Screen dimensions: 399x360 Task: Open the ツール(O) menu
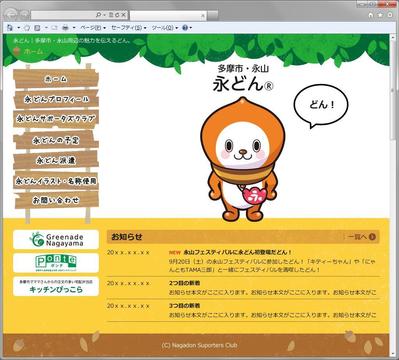[x=165, y=28]
